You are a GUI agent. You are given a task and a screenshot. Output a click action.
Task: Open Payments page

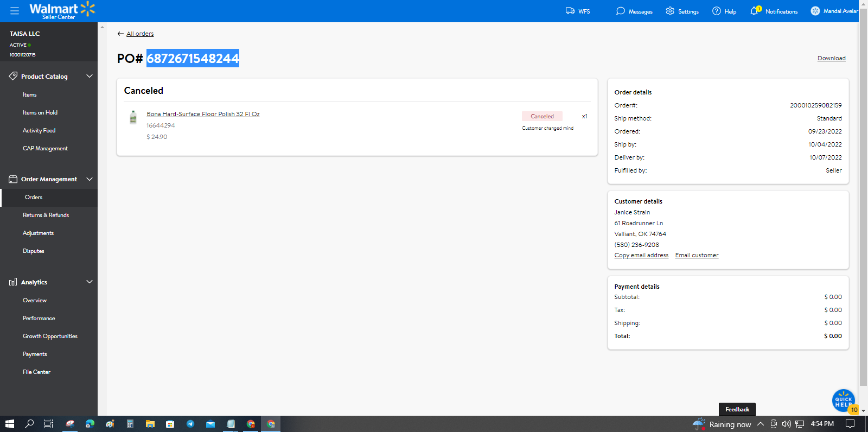click(x=35, y=354)
